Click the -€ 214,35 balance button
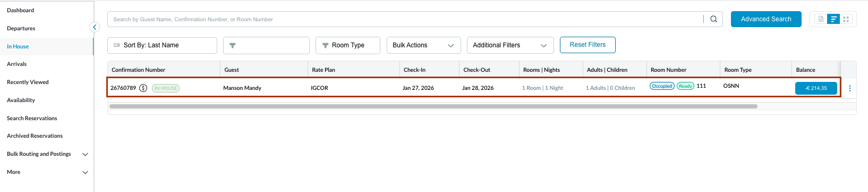The width and height of the screenshot is (868, 192). coord(816,88)
